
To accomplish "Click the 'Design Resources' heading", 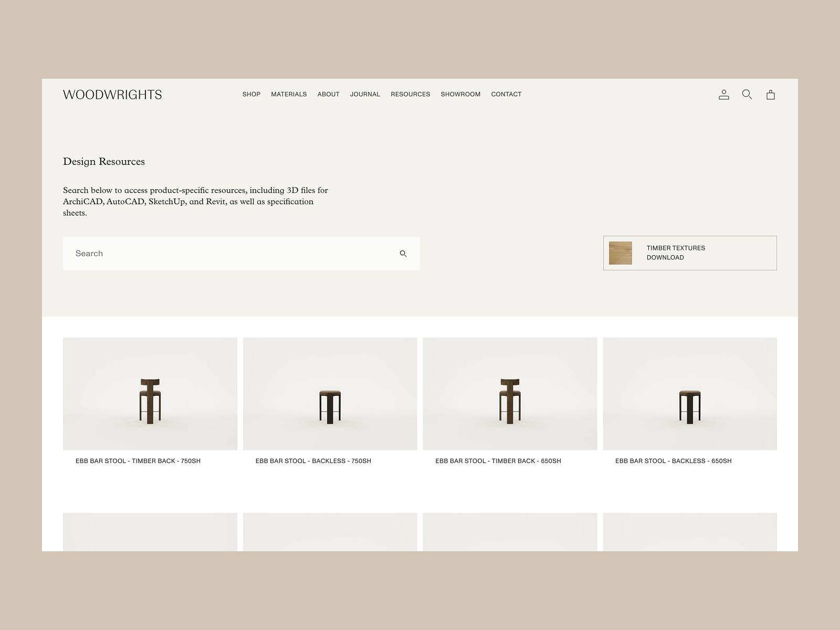I will (x=104, y=162).
